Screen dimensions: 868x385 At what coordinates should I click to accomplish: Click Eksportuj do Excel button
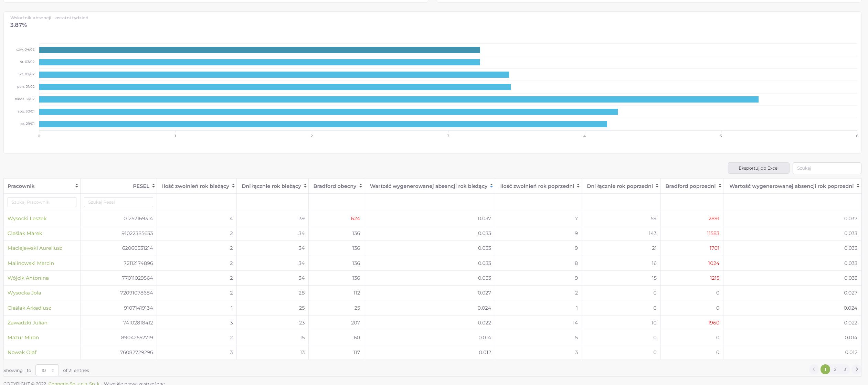(758, 168)
